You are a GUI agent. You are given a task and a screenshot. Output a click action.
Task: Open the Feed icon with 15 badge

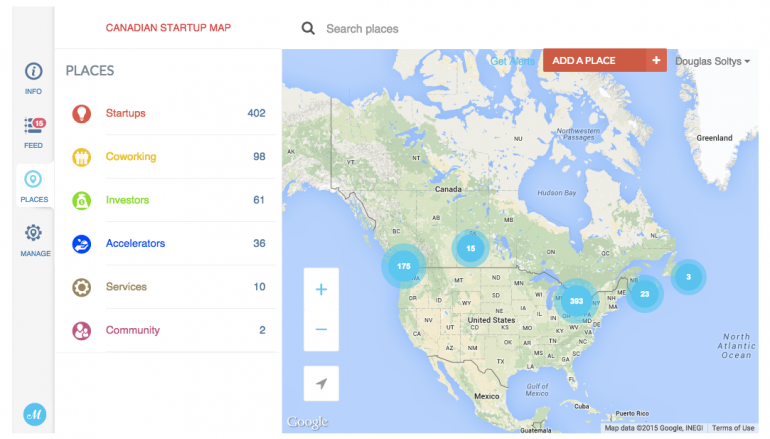point(34,126)
